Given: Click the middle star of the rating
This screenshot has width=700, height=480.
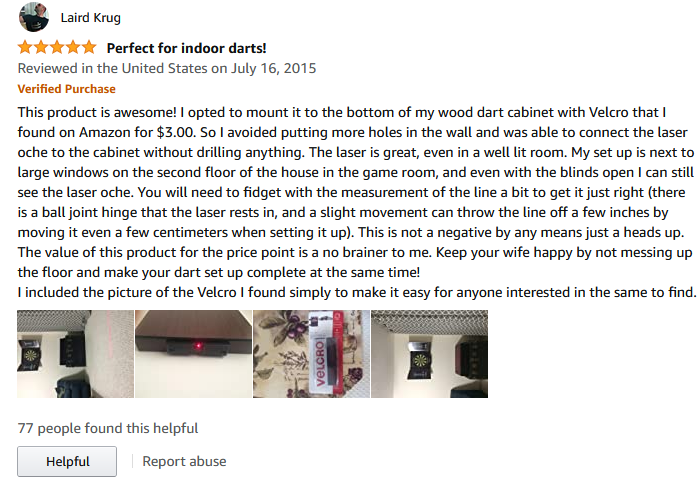Looking at the screenshot, I should [x=57, y=48].
